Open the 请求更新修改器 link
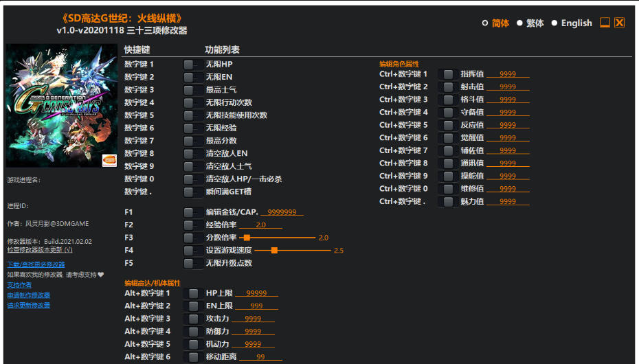639x364 pixels. click(x=29, y=306)
